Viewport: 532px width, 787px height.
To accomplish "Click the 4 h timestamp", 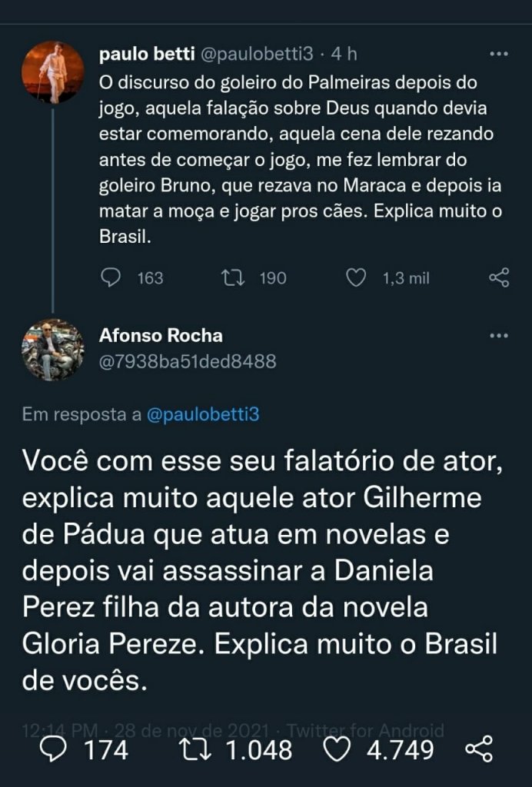I will click(x=344, y=55).
